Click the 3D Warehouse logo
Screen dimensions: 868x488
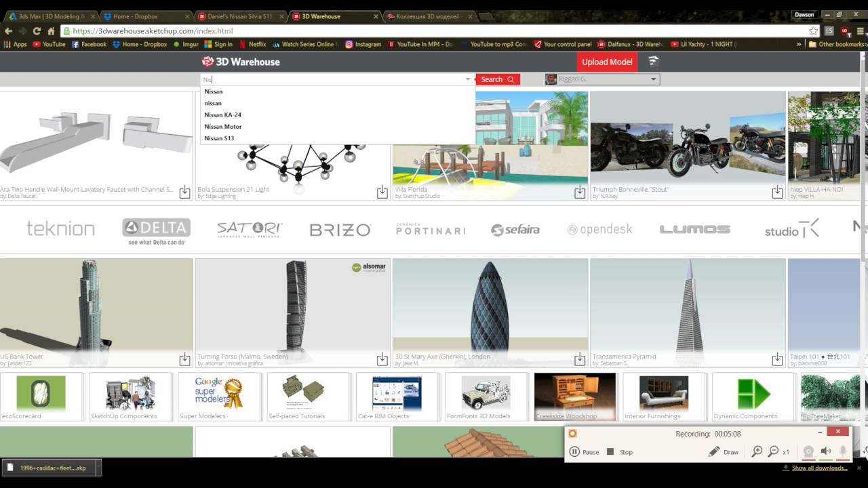[x=241, y=62]
